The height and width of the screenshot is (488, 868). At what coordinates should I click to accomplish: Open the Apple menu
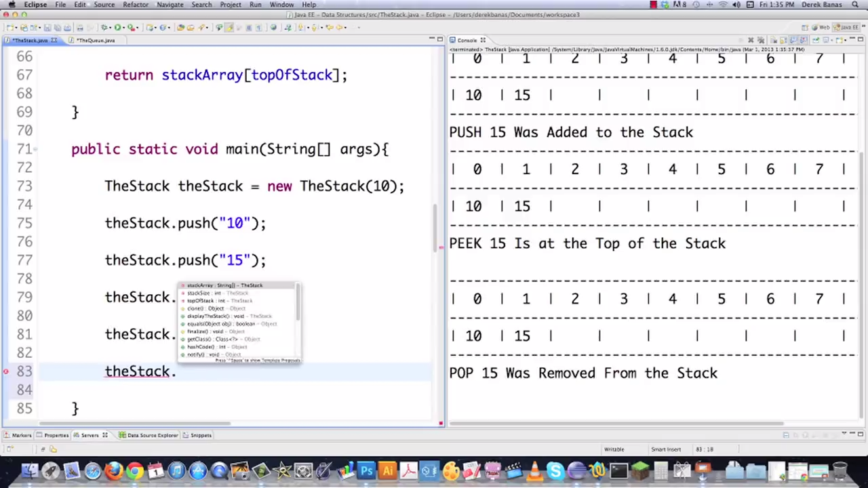point(12,5)
